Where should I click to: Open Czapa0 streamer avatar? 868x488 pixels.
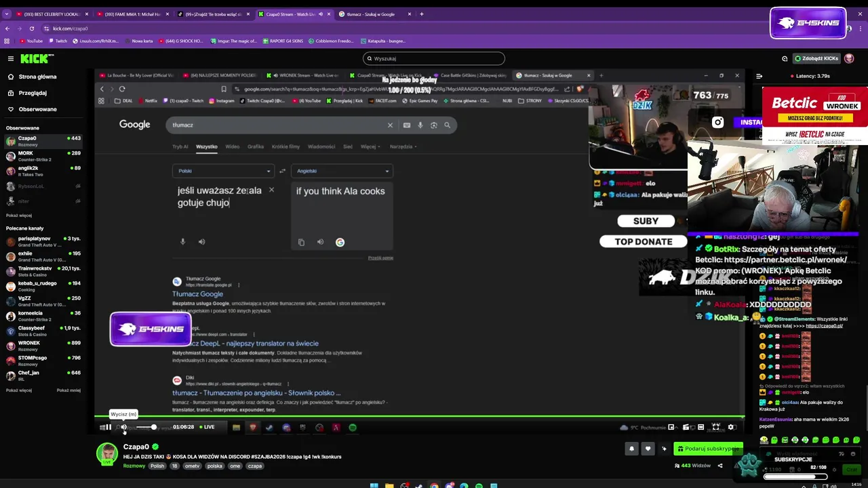click(x=106, y=454)
